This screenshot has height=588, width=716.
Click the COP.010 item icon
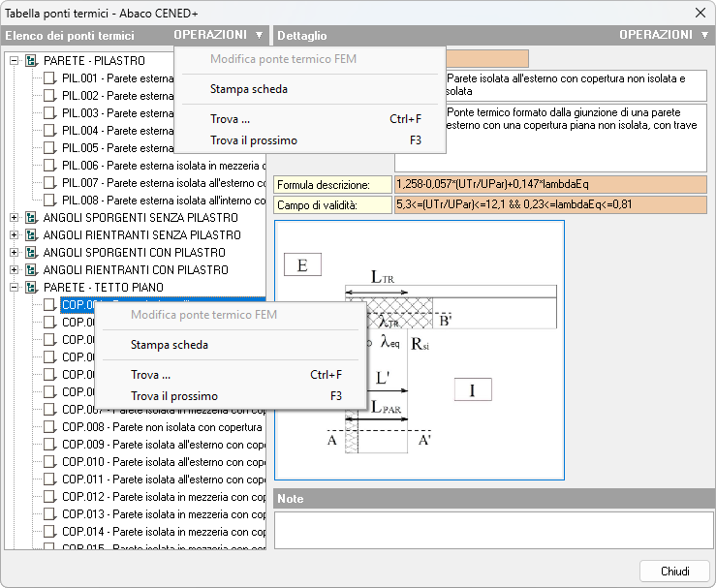(50, 462)
